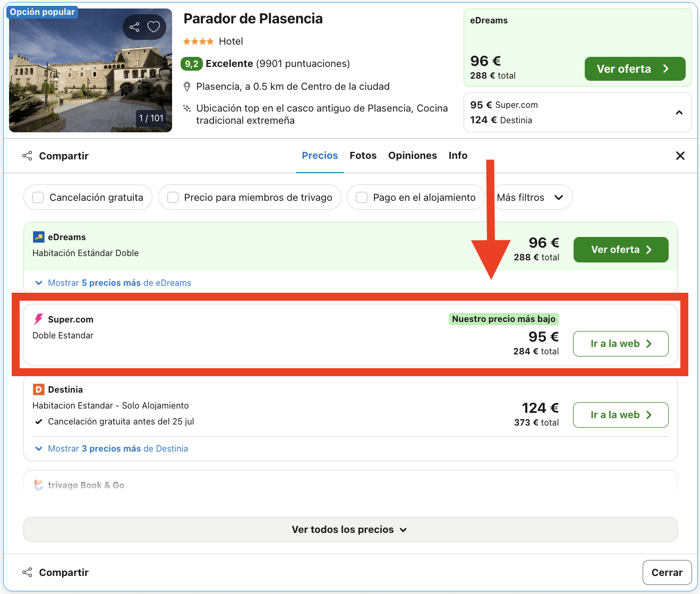700x594 pixels.
Task: Click the Parador de Plasencia title
Action: (253, 19)
